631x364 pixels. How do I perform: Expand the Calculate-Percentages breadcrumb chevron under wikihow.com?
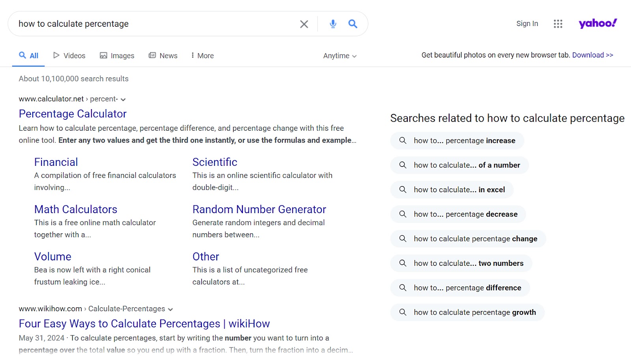[x=170, y=309]
